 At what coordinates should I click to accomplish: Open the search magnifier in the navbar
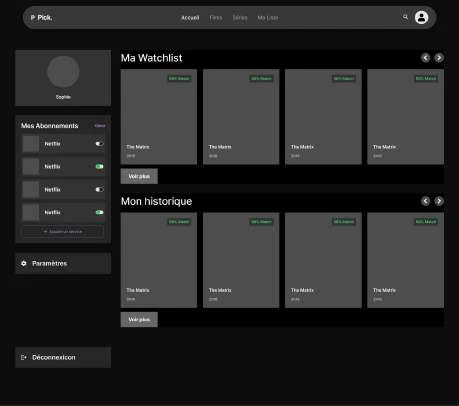click(405, 17)
